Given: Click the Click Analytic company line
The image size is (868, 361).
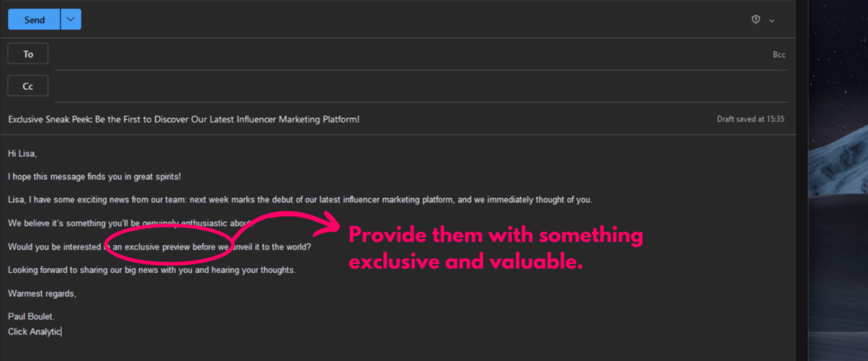Looking at the screenshot, I should click(35, 332).
